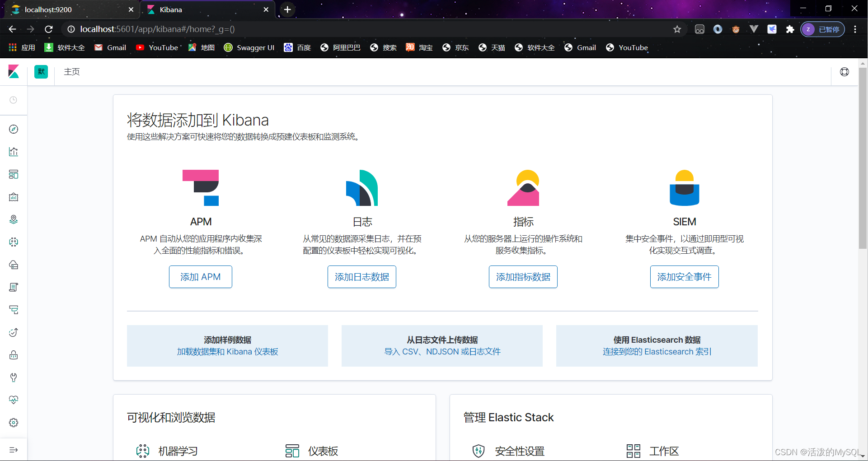
Task: Click the 添加指标数据 button
Action: pyautogui.click(x=523, y=277)
